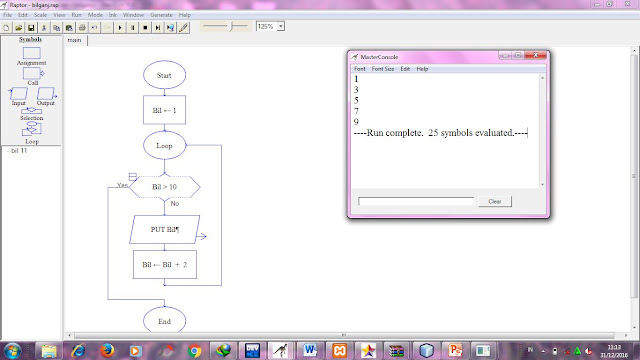The height and width of the screenshot is (360, 640).
Task: Open Firefox from the taskbar
Action: click(107, 351)
